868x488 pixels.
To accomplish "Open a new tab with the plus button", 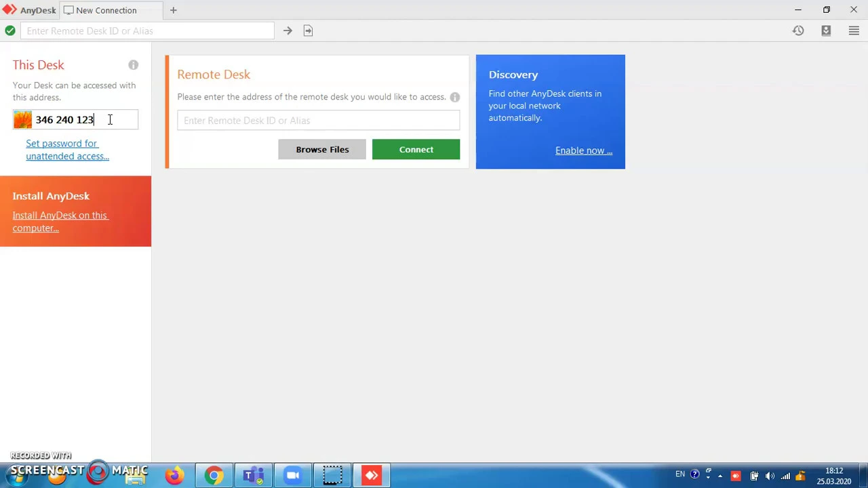I will point(173,10).
